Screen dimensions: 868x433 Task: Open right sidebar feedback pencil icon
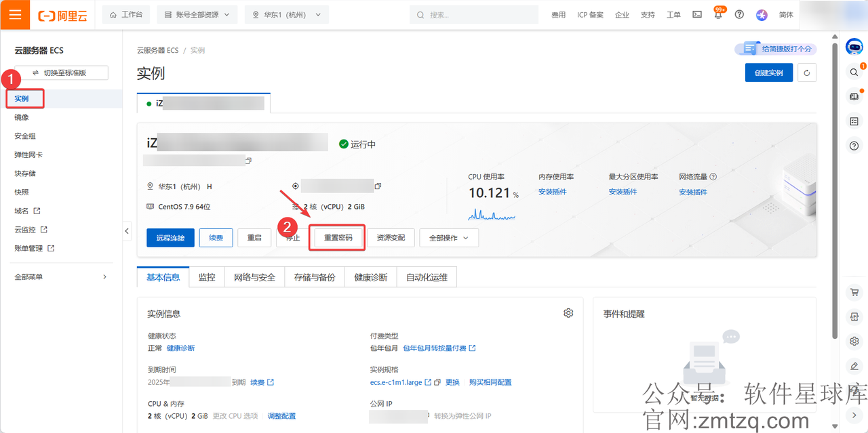coord(854,366)
